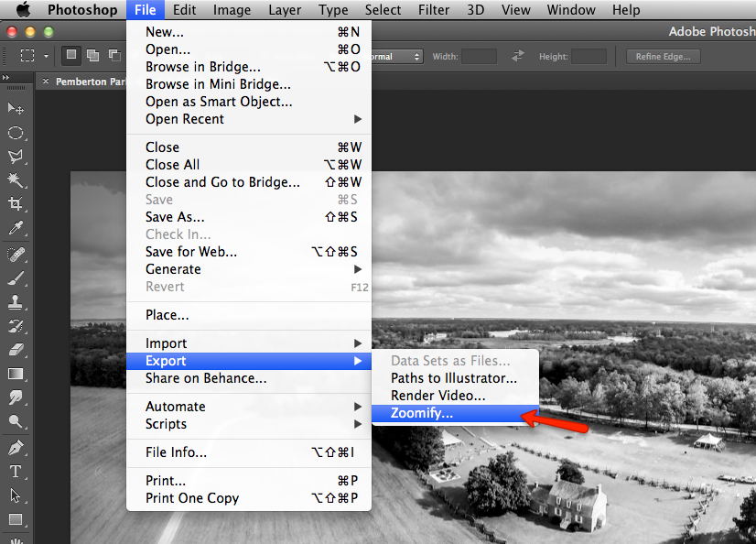This screenshot has height=544, width=756.
Task: Choose Zoomify from the Export submenu
Action: [x=422, y=414]
